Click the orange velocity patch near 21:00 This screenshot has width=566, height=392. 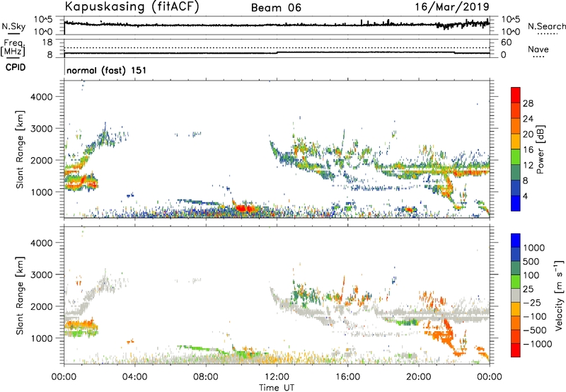tap(441, 334)
